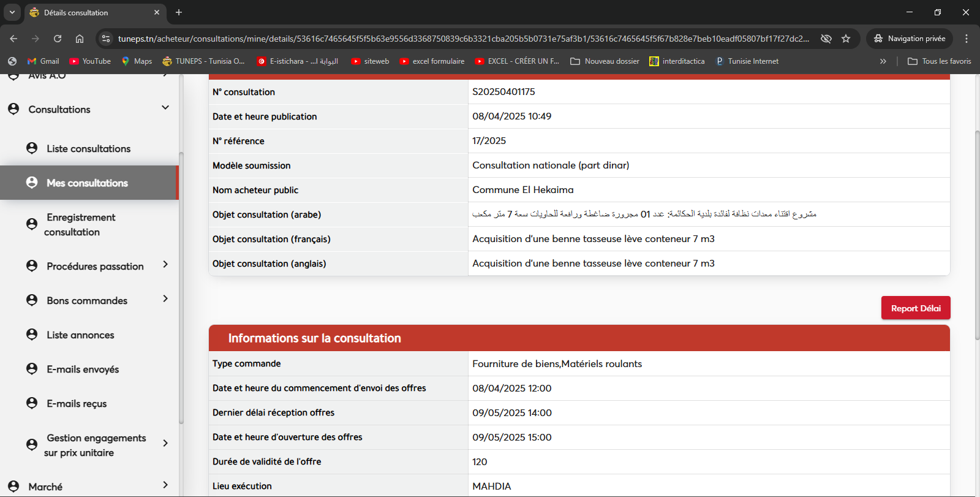Open Liste consultations menu item

[89, 149]
